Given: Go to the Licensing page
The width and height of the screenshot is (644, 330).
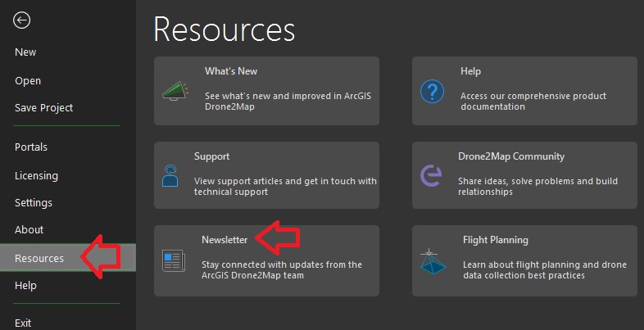Looking at the screenshot, I should tap(37, 176).
